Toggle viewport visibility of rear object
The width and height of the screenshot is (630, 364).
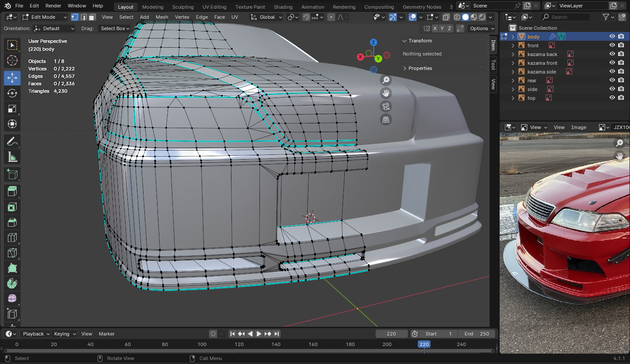pyautogui.click(x=612, y=80)
